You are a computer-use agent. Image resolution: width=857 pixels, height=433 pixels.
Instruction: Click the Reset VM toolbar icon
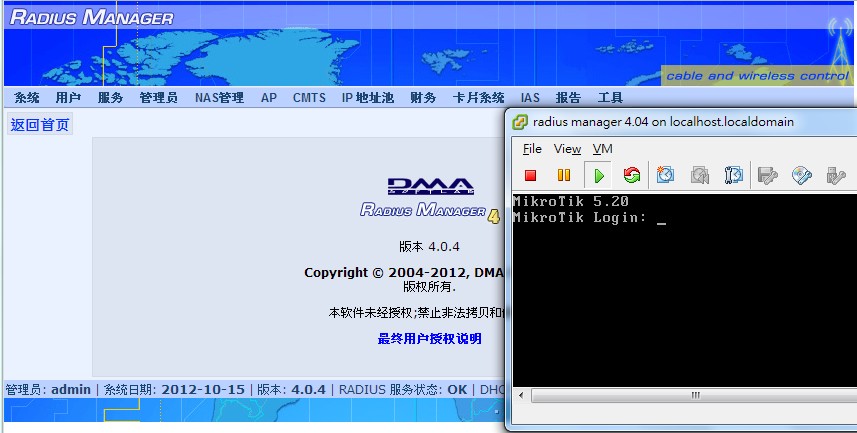[x=631, y=175]
